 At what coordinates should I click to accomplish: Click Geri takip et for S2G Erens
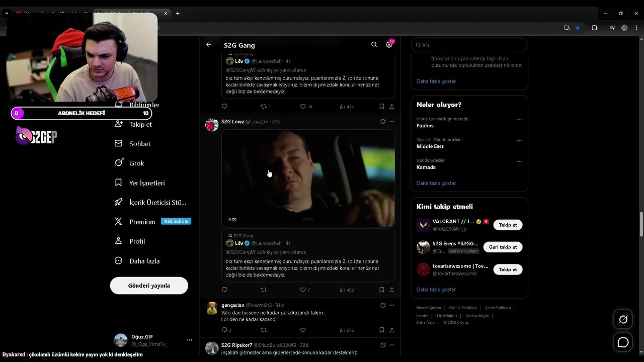tap(503, 247)
